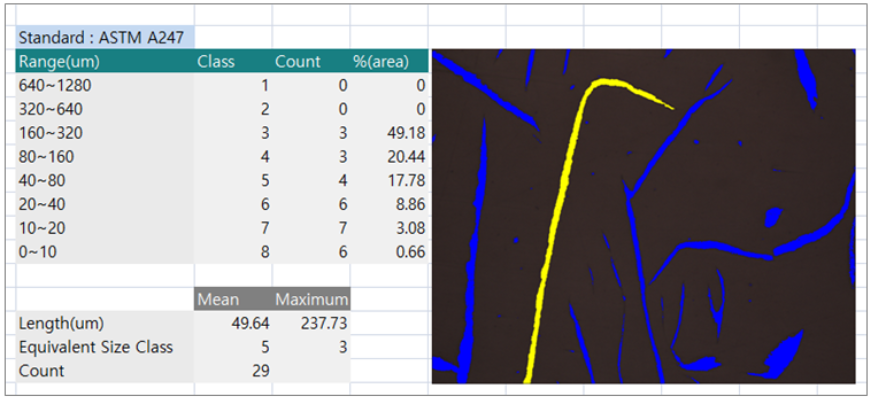This screenshot has height=397, width=871.
Task: Click the 160~320 range cell
Action: coord(105,133)
